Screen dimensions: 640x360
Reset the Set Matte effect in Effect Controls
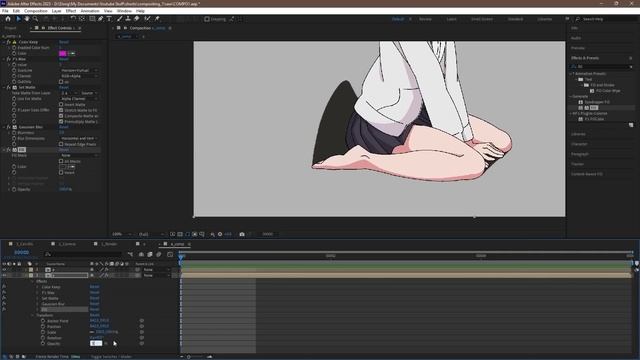pyautogui.click(x=64, y=87)
